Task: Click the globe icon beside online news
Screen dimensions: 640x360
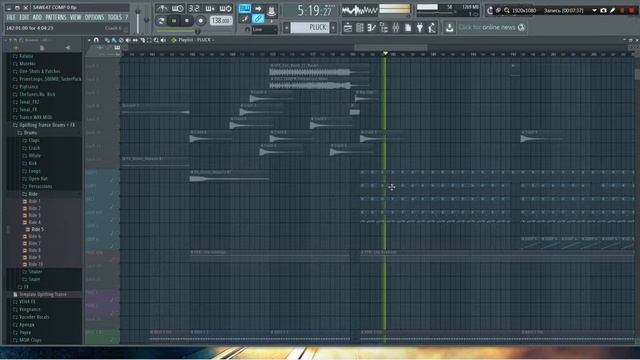Action: pos(521,27)
